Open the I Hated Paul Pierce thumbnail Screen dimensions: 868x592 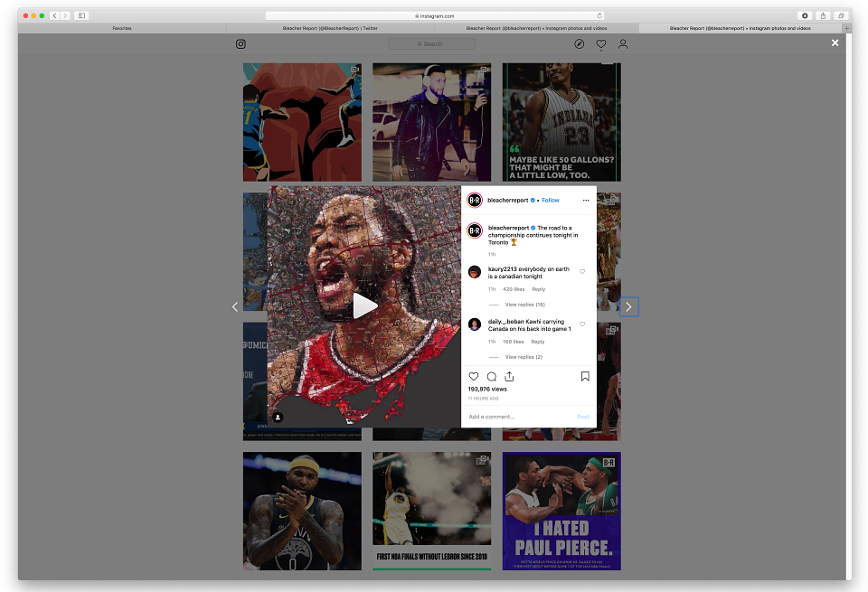point(561,512)
